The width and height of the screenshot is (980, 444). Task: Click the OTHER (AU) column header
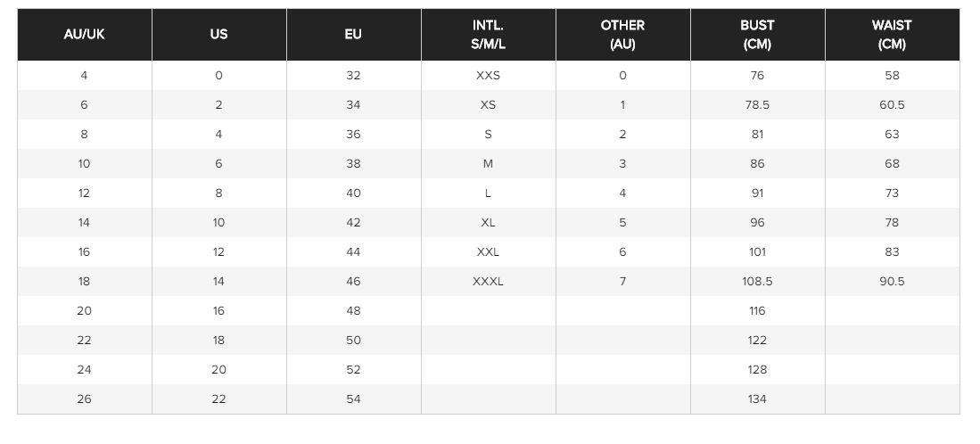(623, 35)
